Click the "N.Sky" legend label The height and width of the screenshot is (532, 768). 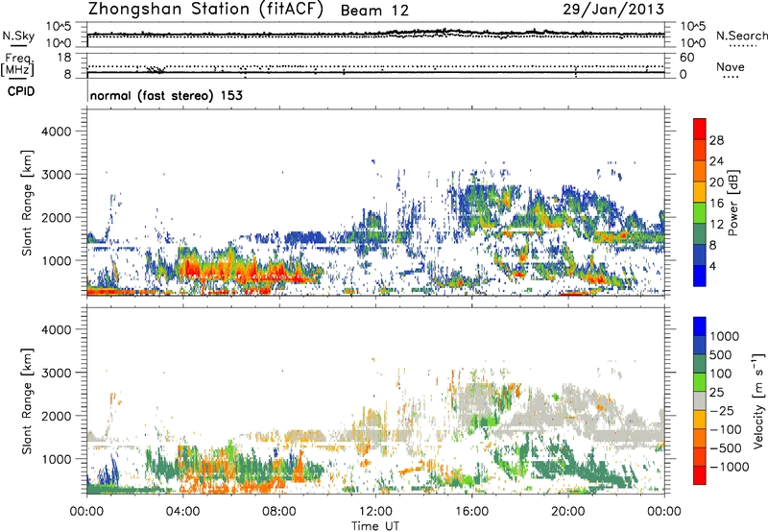18,36
